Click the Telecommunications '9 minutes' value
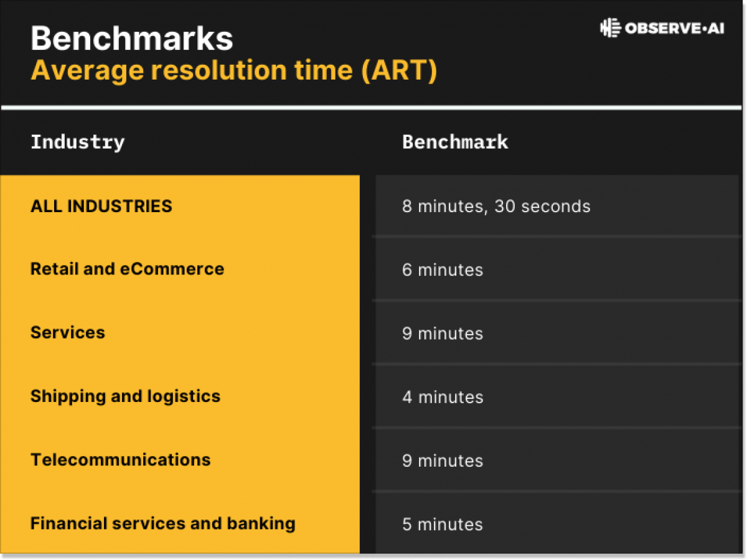This screenshot has height=560, width=747. coord(443,461)
